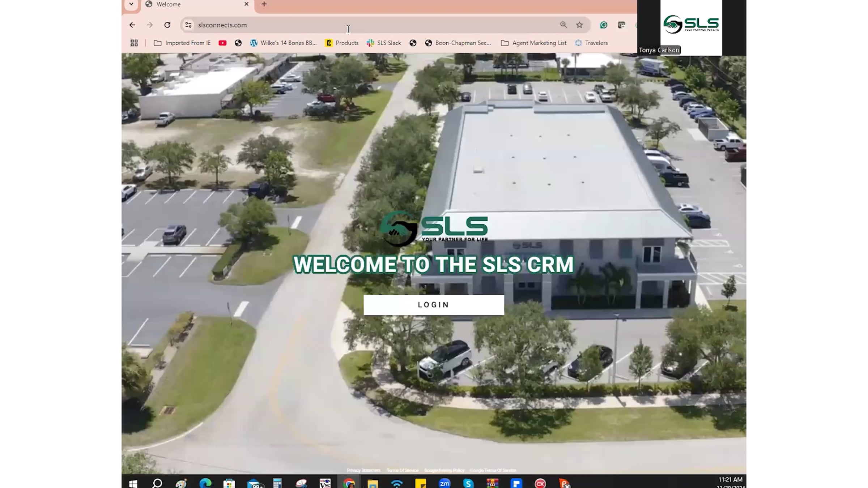This screenshot has height=488, width=868.
Task: Open the Terms Of Service footer link
Action: point(403,470)
